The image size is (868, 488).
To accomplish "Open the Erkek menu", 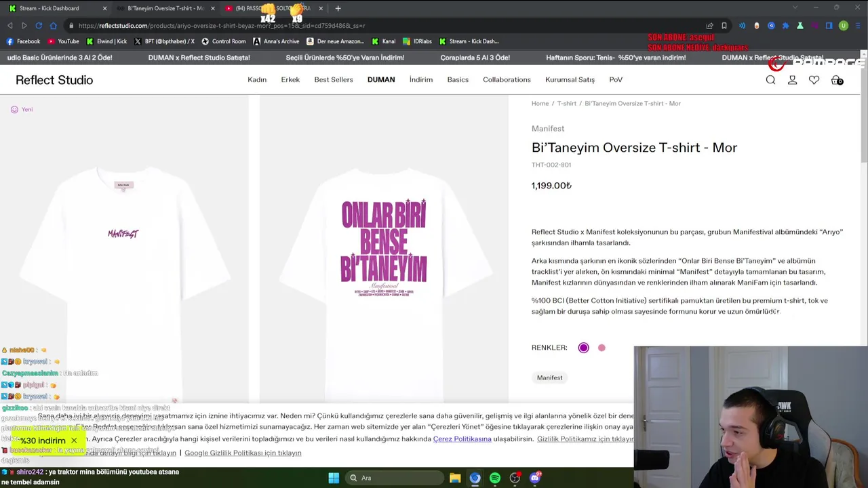I will [290, 79].
